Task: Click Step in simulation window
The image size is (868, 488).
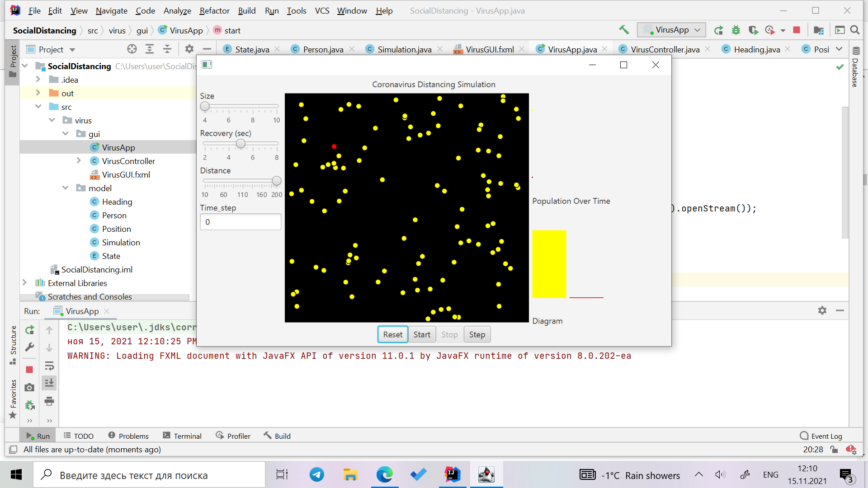Action: tap(477, 335)
